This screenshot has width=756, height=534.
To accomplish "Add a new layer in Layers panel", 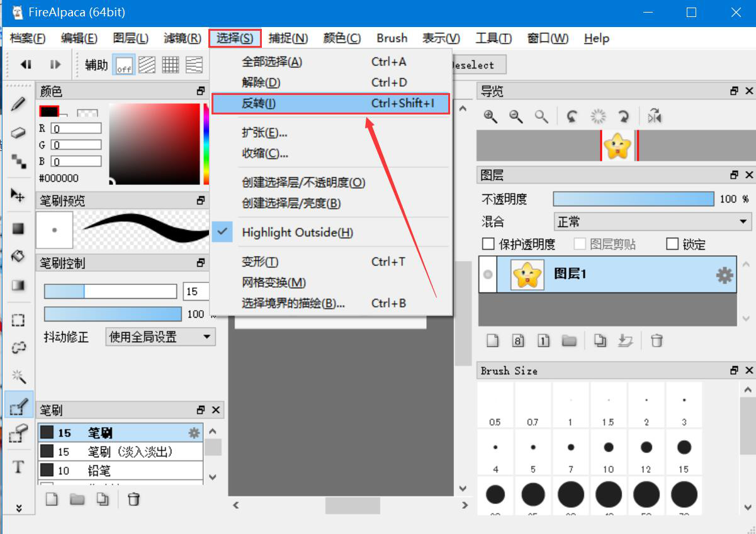I will [x=493, y=340].
